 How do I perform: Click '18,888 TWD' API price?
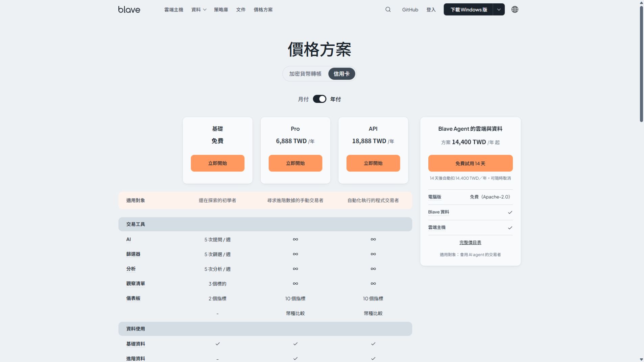point(369,141)
